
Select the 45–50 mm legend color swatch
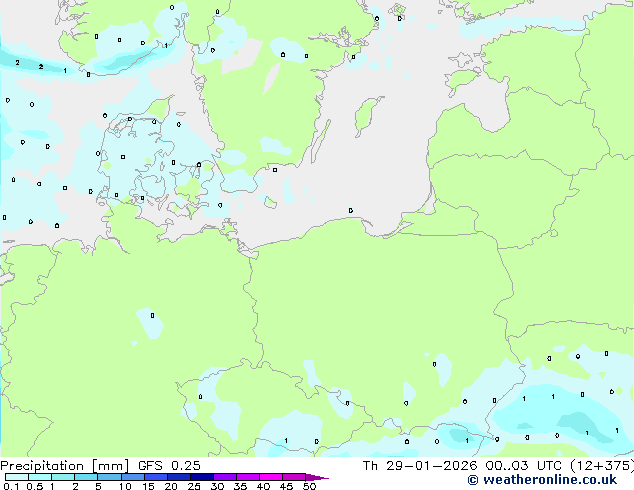pos(294,477)
